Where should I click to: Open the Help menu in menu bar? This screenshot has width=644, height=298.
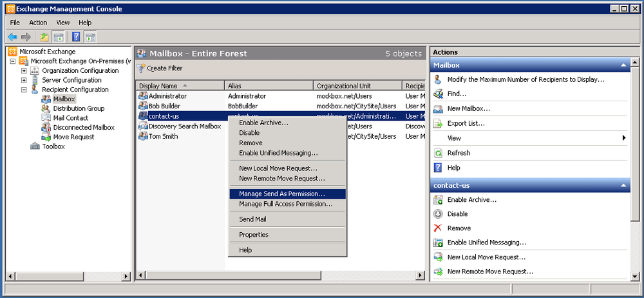pyautogui.click(x=85, y=23)
